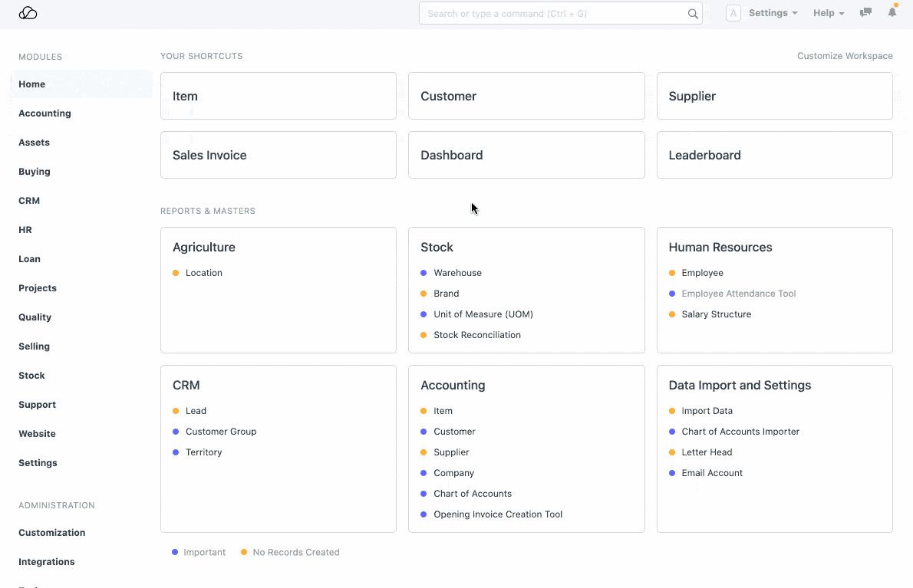Open Stock Reconciliation under Stock
Image resolution: width=913 pixels, height=588 pixels.
tap(476, 335)
